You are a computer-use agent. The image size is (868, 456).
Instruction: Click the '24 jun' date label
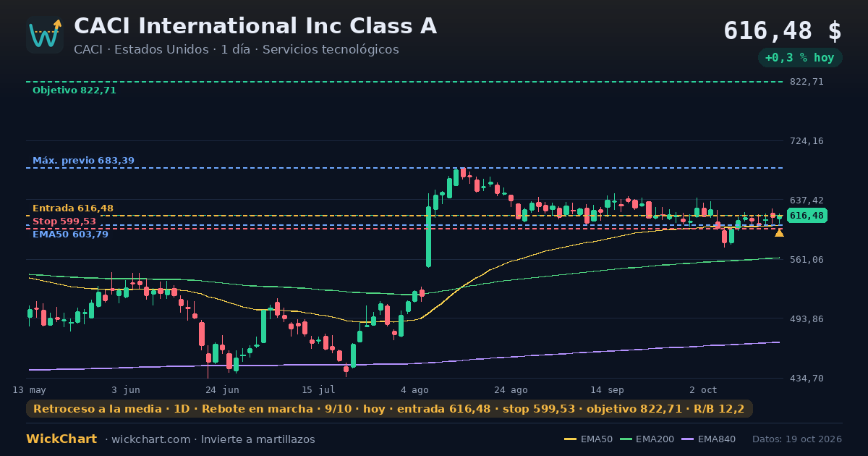222,390
